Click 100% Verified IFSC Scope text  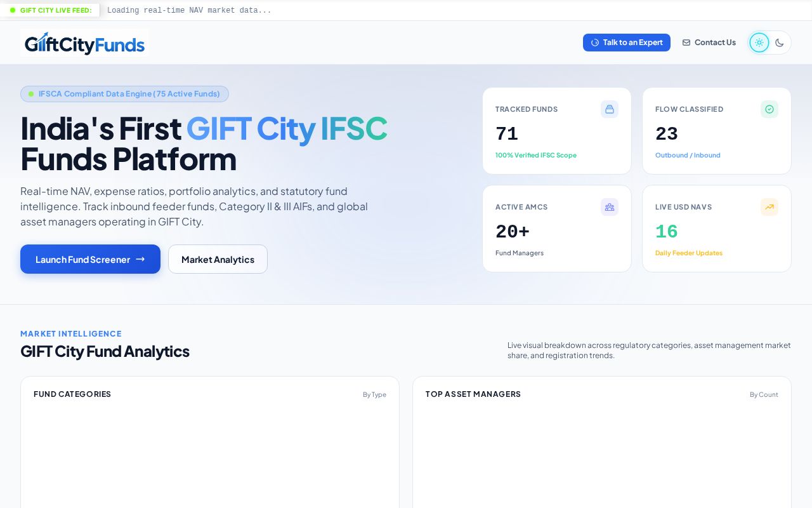pyautogui.click(x=536, y=155)
